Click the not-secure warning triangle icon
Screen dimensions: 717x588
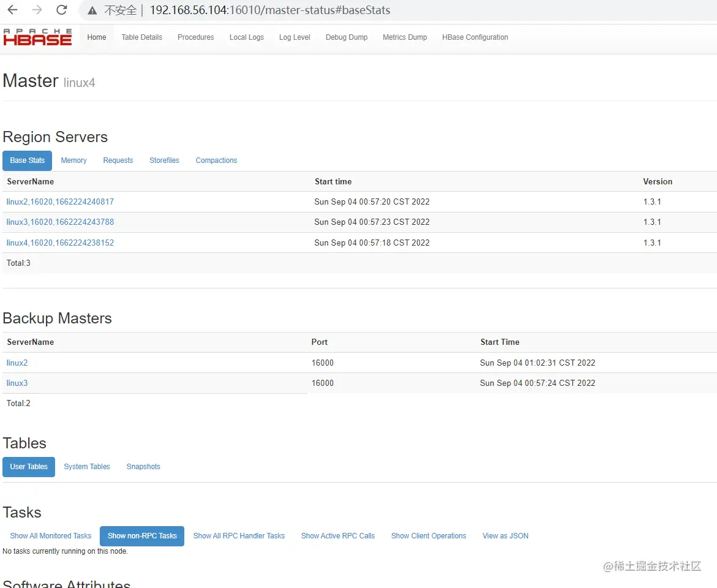pos(92,10)
